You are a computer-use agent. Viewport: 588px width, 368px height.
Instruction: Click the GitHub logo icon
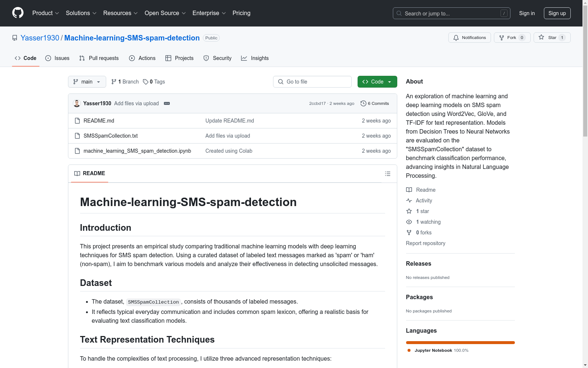pyautogui.click(x=18, y=13)
